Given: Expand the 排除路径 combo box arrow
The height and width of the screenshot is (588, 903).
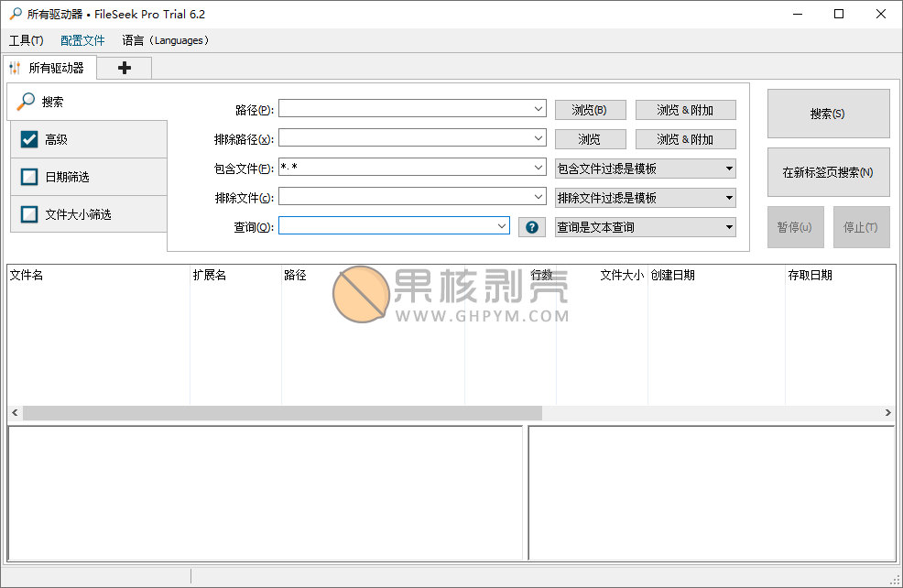Looking at the screenshot, I should click(538, 138).
